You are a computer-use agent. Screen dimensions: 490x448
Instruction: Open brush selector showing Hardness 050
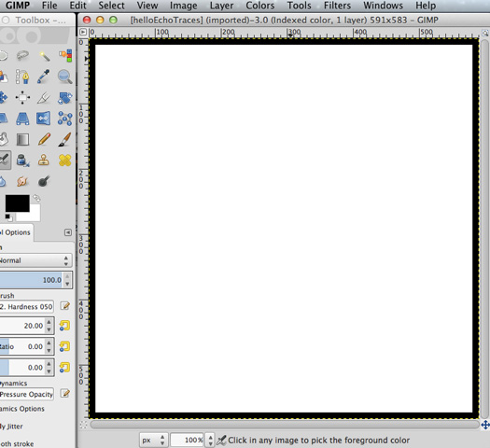click(26, 307)
